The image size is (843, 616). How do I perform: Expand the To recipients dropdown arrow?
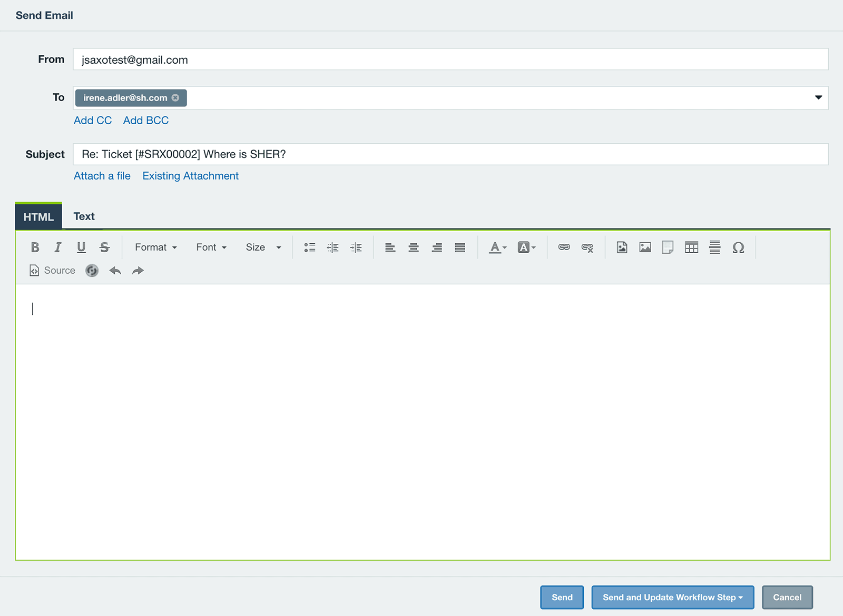point(818,97)
